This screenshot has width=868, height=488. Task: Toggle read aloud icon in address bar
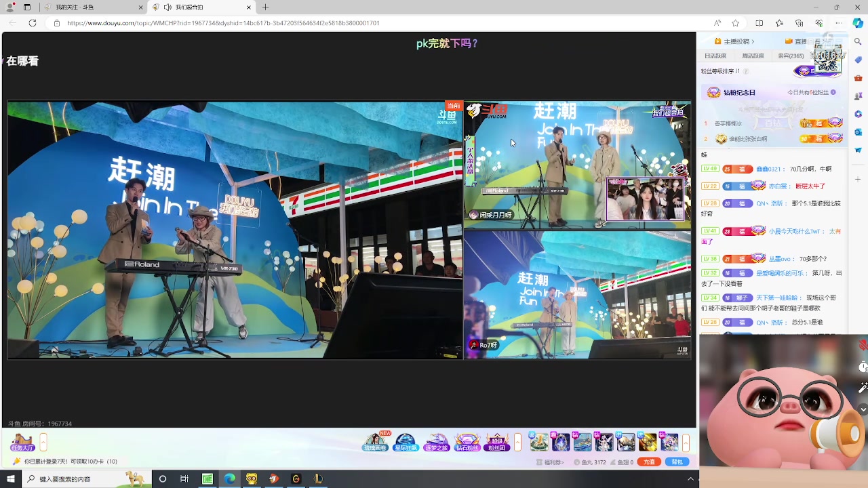[717, 23]
